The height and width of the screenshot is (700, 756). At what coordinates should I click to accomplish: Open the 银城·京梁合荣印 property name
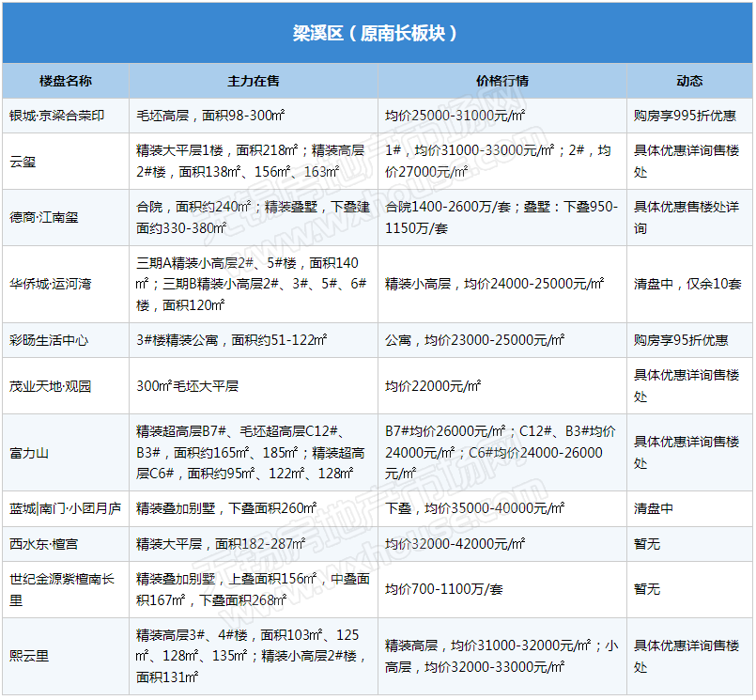tap(56, 116)
